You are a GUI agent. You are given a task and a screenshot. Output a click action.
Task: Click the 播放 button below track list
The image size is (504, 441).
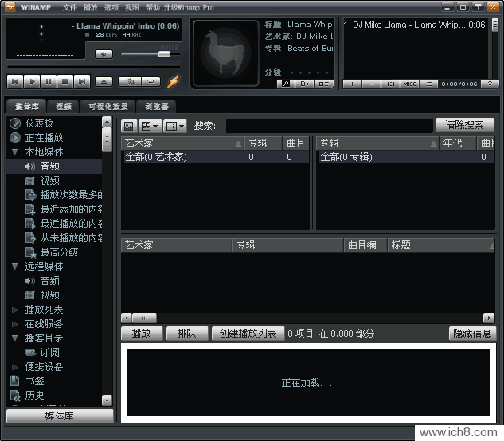click(142, 334)
